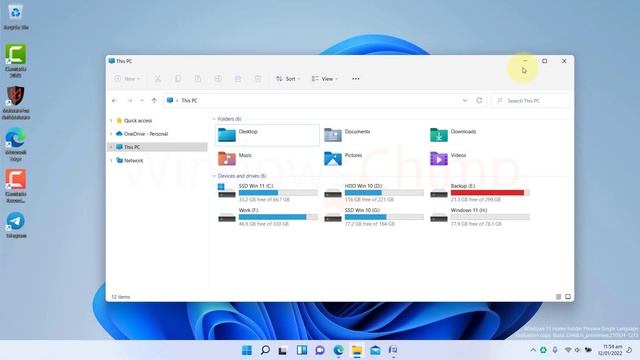This screenshot has height=360, width=640.
Task: Collapse the Folders (6) group
Action: (x=214, y=119)
